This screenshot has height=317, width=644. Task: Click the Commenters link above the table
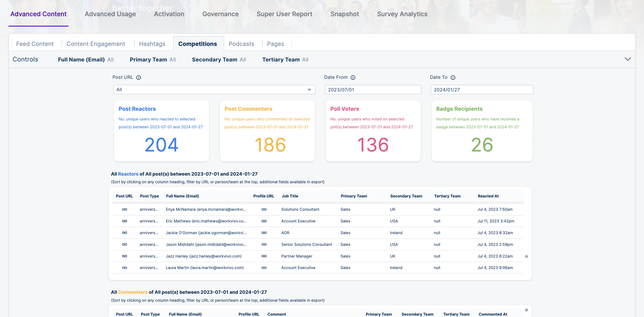133,292
